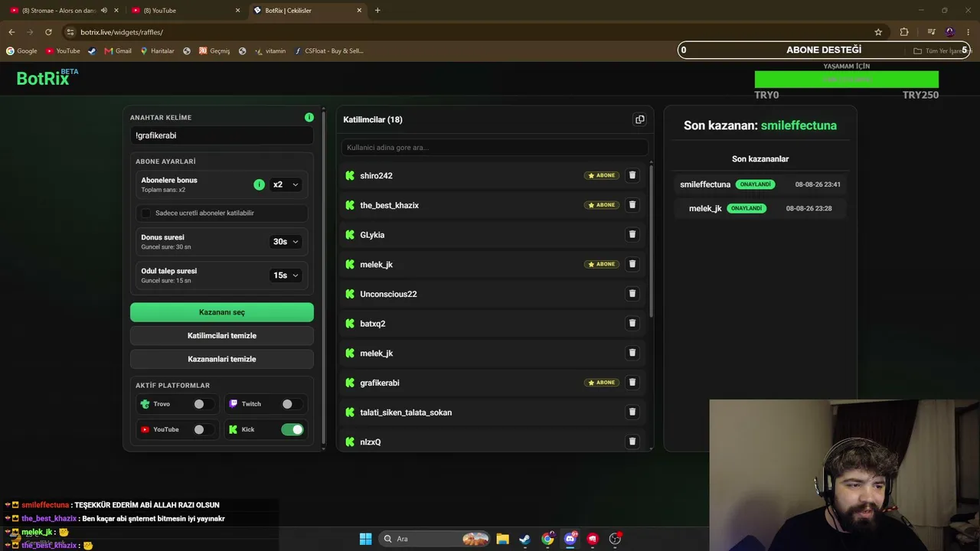This screenshot has width=980, height=551.
Task: Open the Haritalar bookmark
Action: (157, 51)
